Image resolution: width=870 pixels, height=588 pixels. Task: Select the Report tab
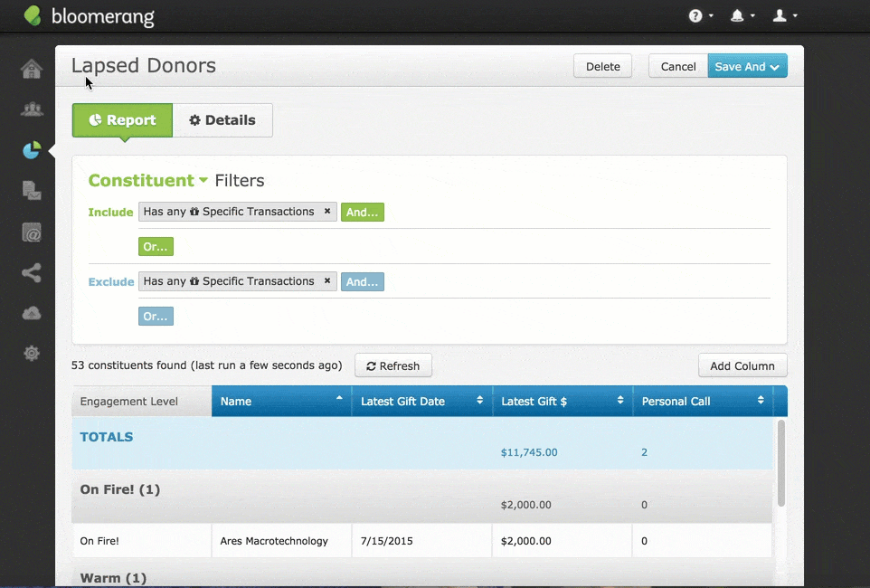point(121,119)
